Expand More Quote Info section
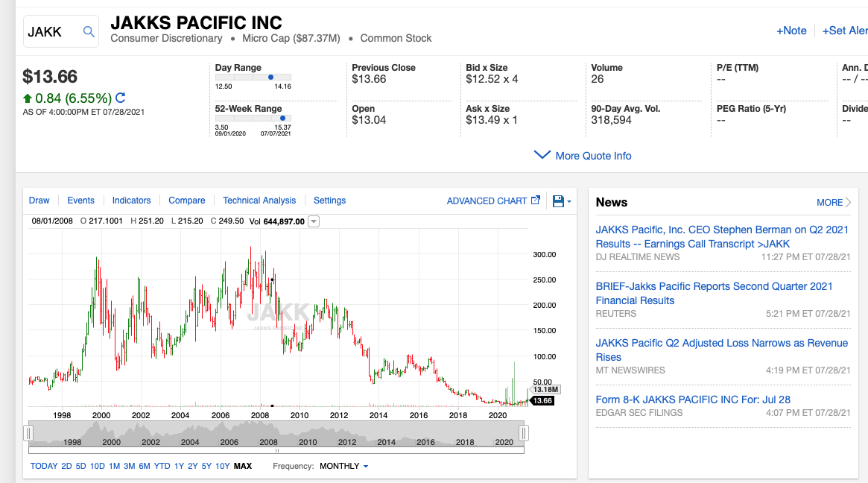The image size is (868, 483). click(582, 155)
